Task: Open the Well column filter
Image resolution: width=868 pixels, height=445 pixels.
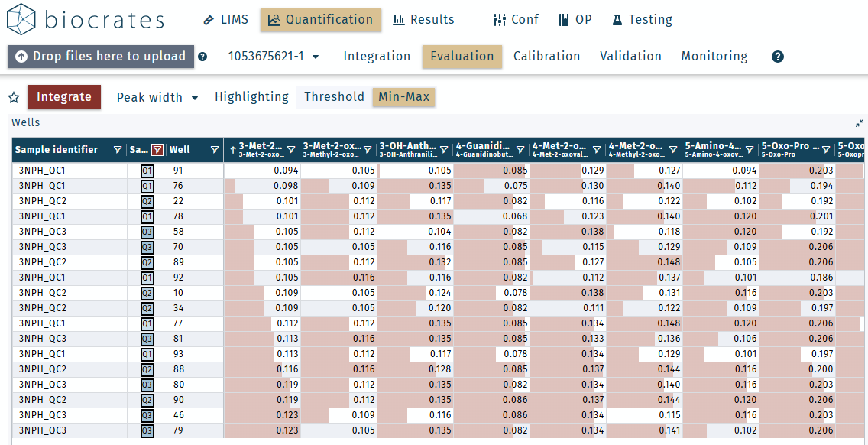Action: (x=215, y=150)
